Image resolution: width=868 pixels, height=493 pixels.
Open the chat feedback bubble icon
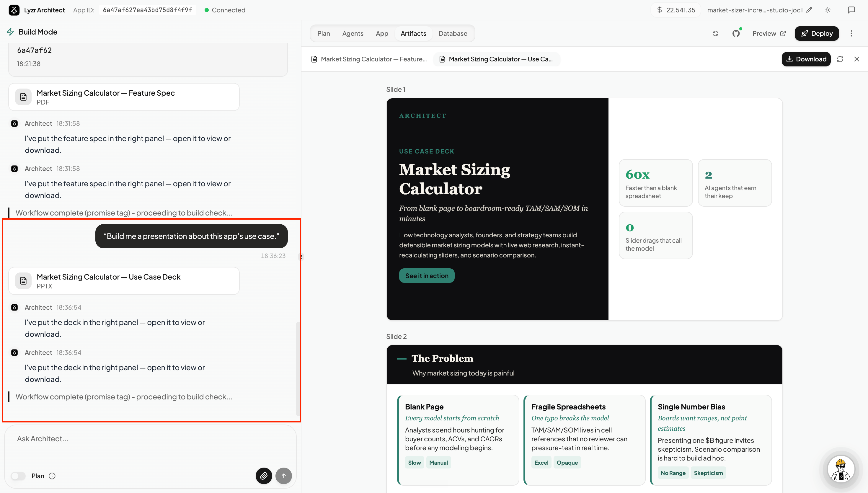(851, 10)
